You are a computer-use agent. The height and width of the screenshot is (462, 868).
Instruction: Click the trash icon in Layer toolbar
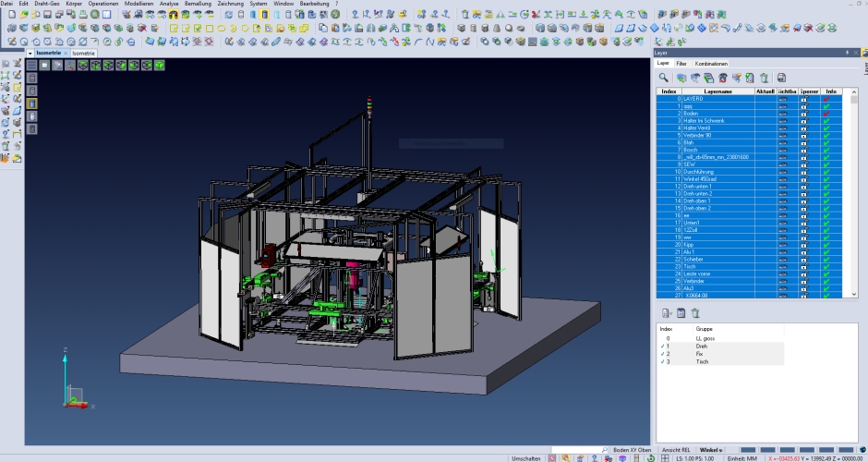(x=765, y=79)
